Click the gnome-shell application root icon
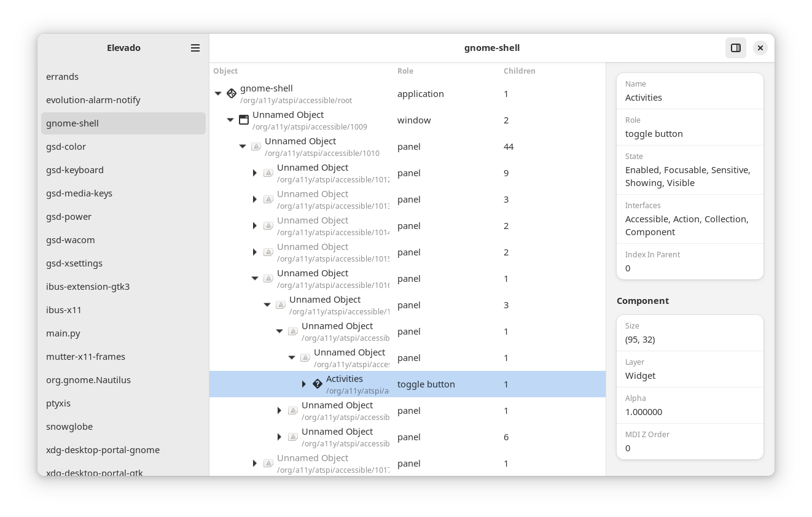This screenshot has height=517, width=812. [232, 93]
